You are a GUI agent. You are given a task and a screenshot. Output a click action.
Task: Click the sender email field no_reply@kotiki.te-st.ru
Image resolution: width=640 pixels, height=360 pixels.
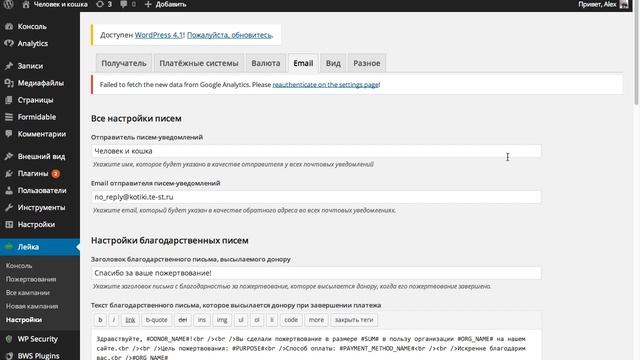(316, 197)
